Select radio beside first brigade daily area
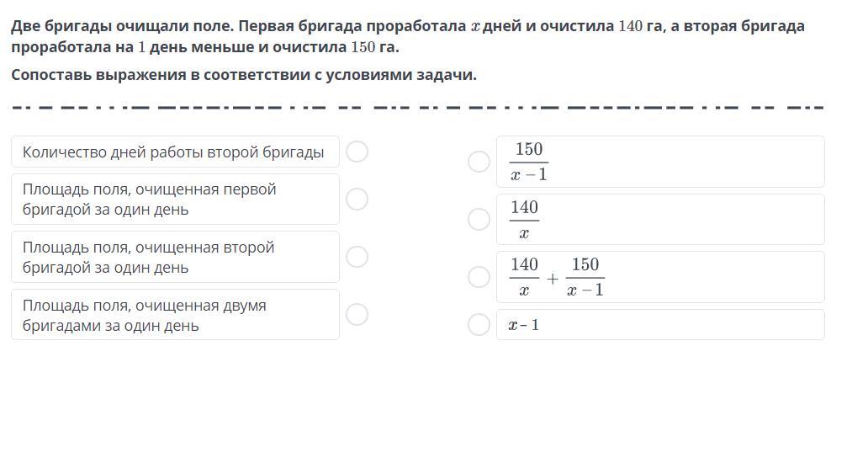Viewport: 868px width, 458px height. 357,199
